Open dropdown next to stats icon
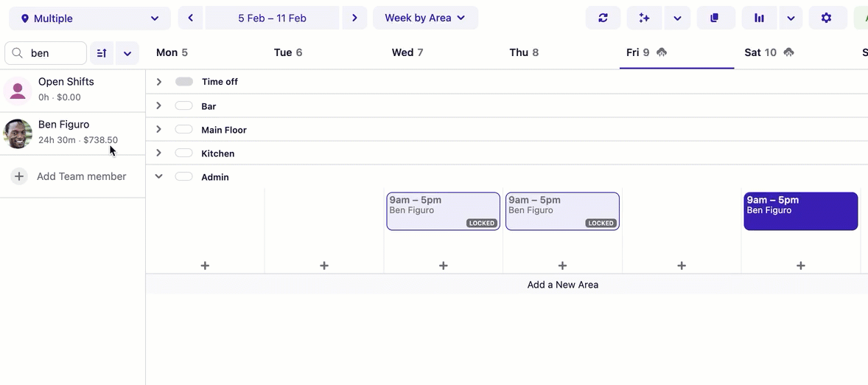The image size is (868, 385). coord(791,18)
